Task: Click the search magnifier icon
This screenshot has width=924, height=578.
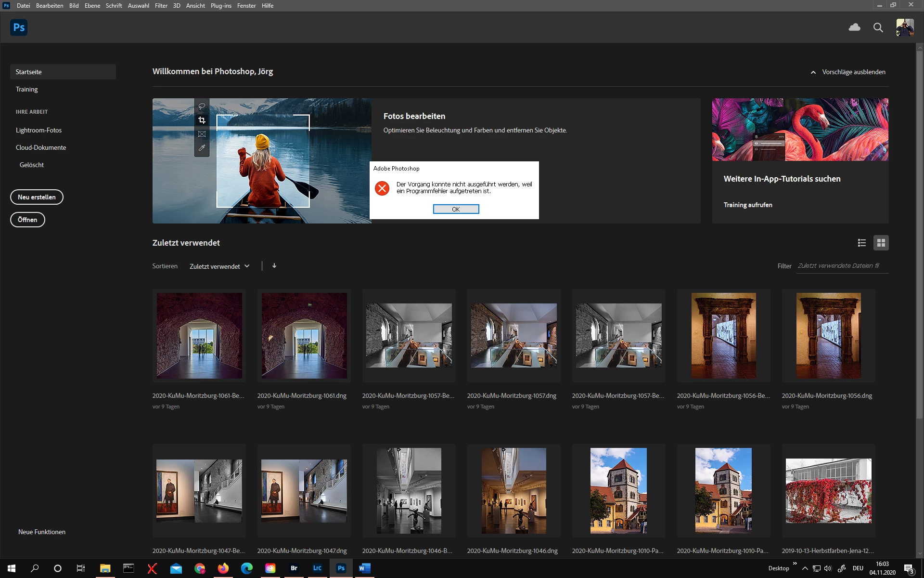Action: click(x=878, y=27)
